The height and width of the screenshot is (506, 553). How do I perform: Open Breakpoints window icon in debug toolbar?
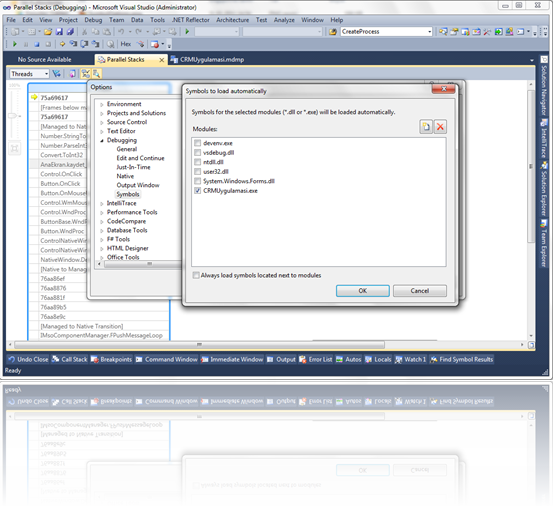[x=154, y=44]
